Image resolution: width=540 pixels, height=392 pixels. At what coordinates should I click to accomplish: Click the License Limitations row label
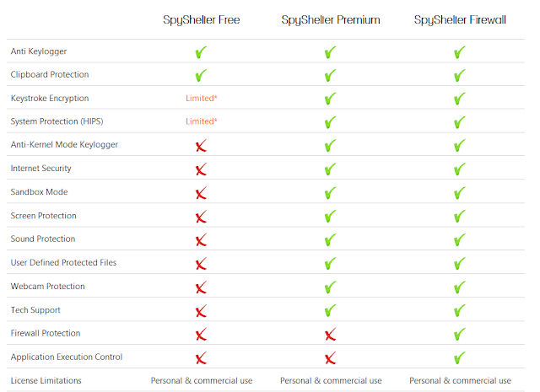click(46, 381)
